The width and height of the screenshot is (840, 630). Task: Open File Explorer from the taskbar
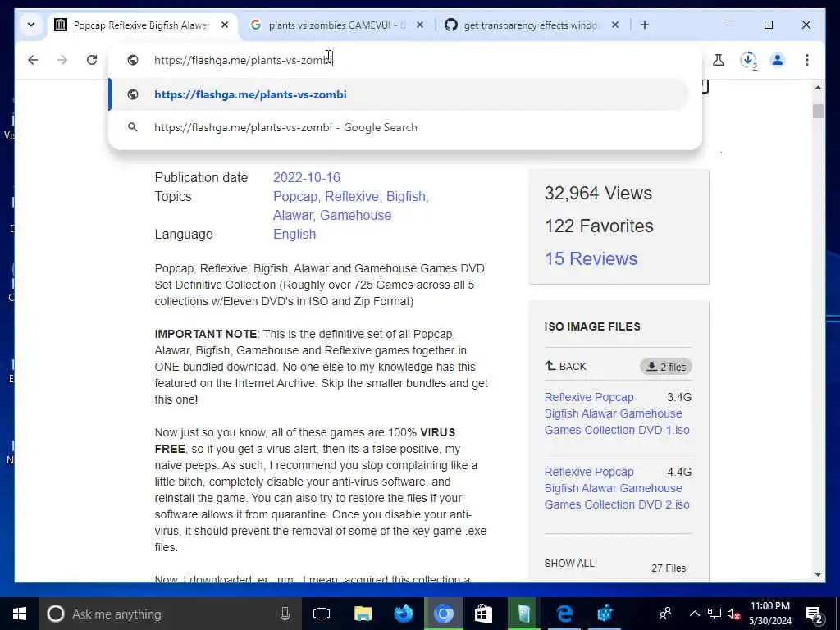pos(363,614)
